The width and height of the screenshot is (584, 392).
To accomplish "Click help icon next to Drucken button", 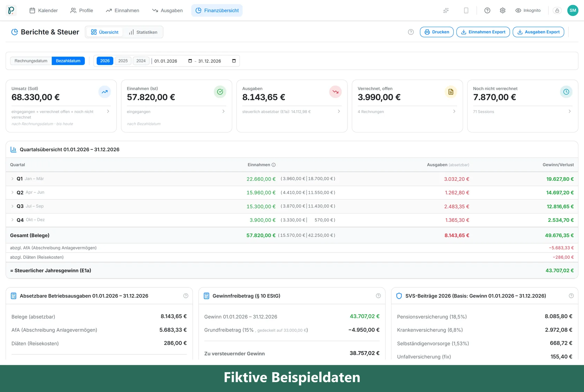I will coord(411,32).
